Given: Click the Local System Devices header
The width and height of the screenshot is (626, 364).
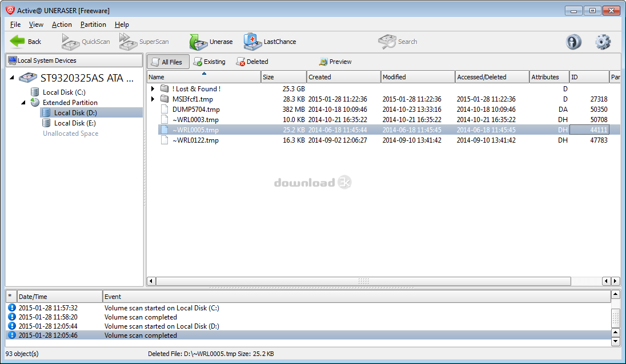Looking at the screenshot, I should 74,60.
